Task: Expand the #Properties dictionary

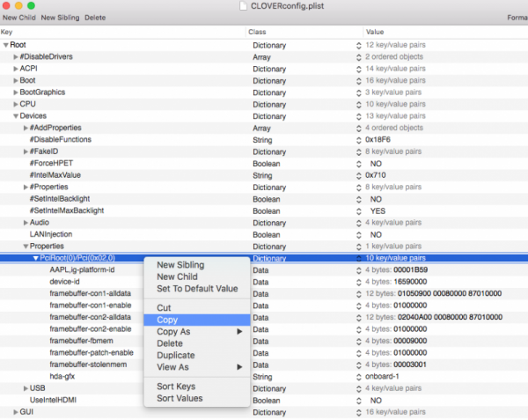Action: click(x=26, y=187)
